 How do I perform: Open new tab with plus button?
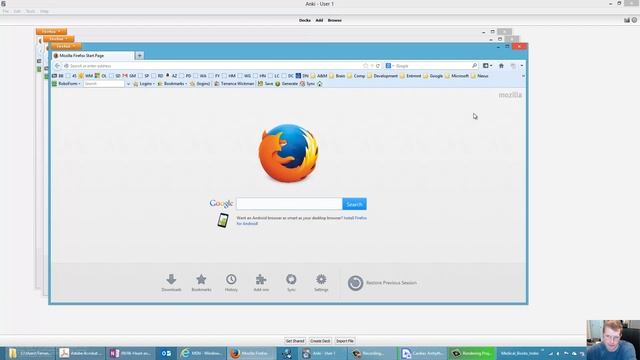coord(139,56)
